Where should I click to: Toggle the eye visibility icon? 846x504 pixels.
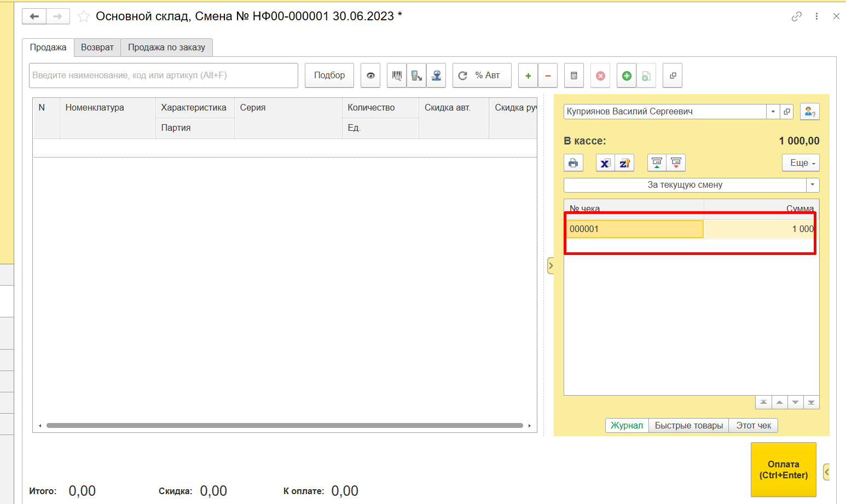click(x=370, y=76)
